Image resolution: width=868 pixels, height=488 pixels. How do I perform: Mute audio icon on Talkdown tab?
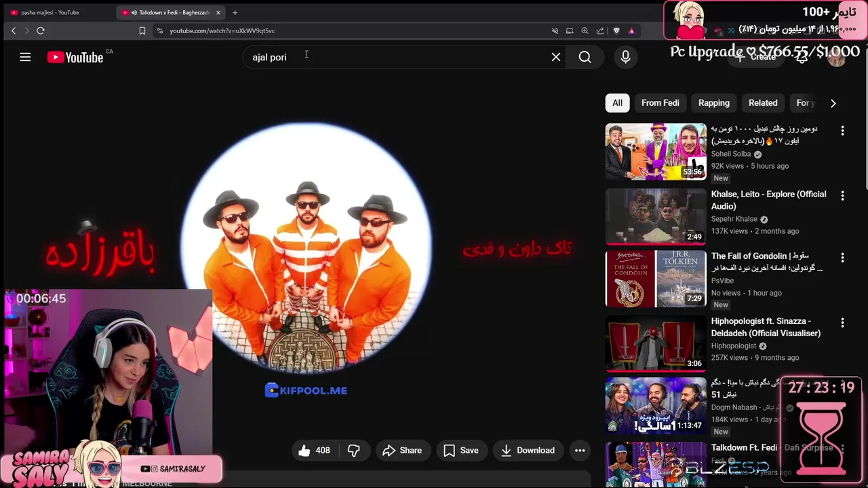[134, 12]
